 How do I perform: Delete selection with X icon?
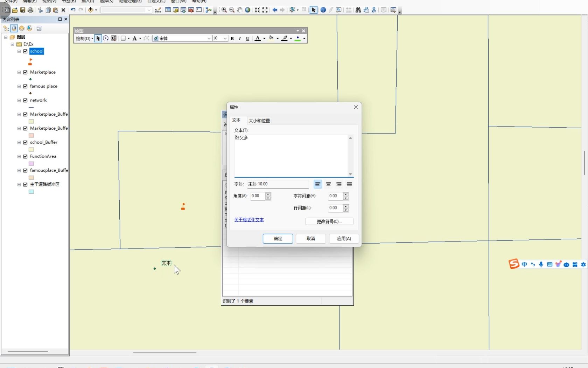63,10
